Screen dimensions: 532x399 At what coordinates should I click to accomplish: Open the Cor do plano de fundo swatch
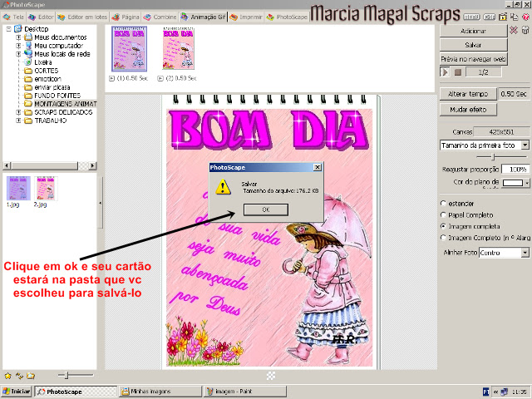tap(515, 183)
